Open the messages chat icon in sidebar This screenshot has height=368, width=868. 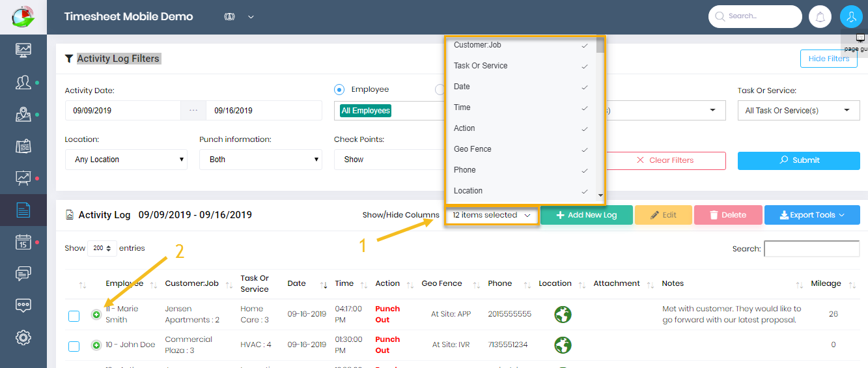pyautogui.click(x=23, y=274)
